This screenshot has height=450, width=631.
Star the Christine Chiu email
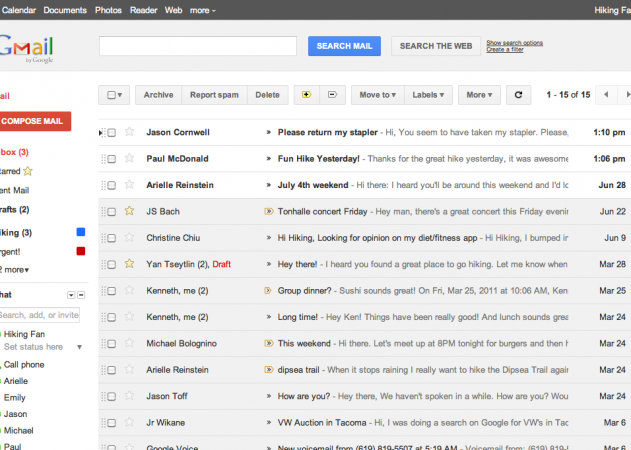pos(129,237)
